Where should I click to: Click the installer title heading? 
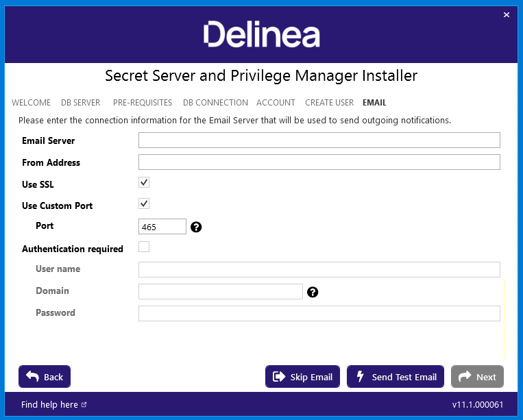coord(261,75)
